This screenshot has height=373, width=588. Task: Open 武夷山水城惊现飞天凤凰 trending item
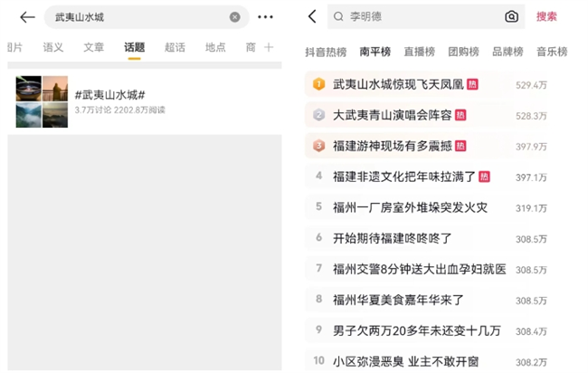[x=398, y=84]
